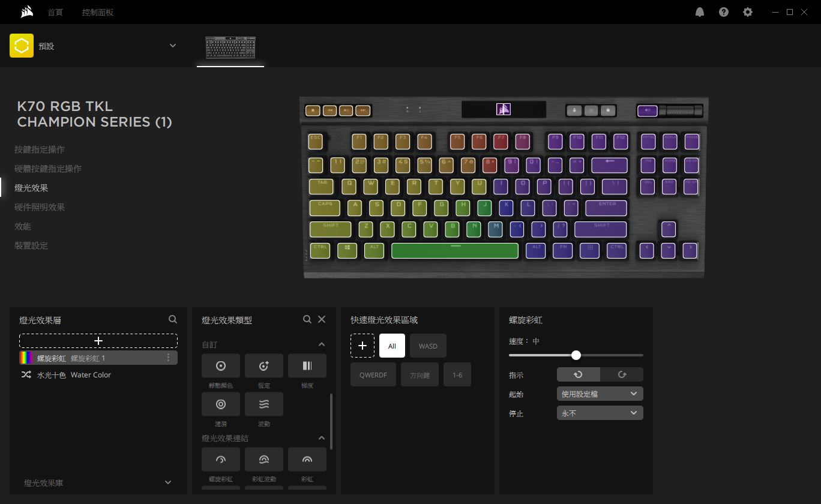Close the 燈光效果類型 panel
821x504 pixels.
point(322,319)
